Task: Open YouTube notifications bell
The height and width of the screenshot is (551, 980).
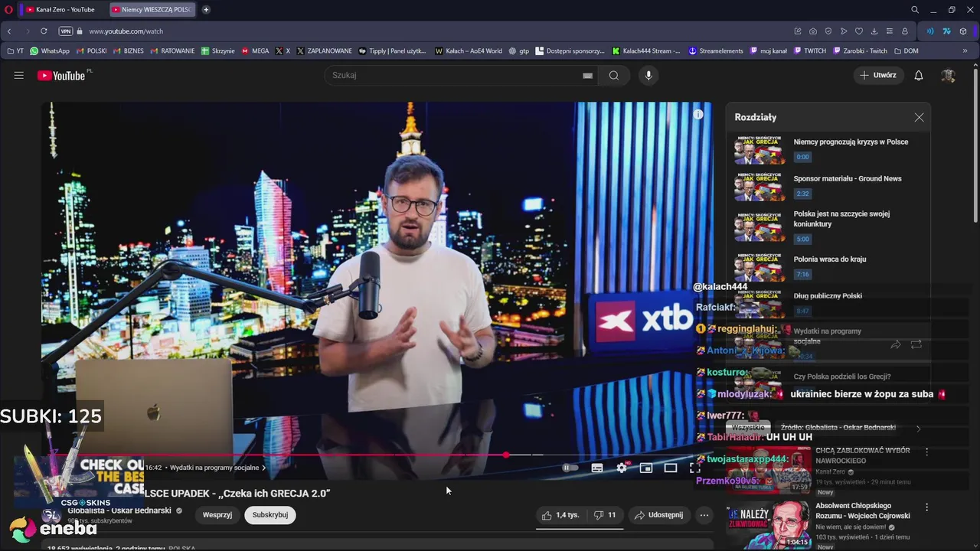Action: tap(919, 75)
